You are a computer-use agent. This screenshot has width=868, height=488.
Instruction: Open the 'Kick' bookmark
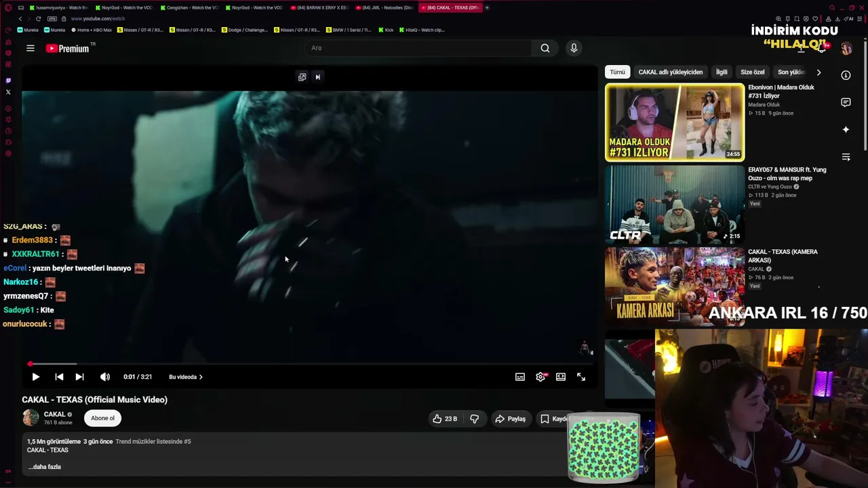coord(386,30)
